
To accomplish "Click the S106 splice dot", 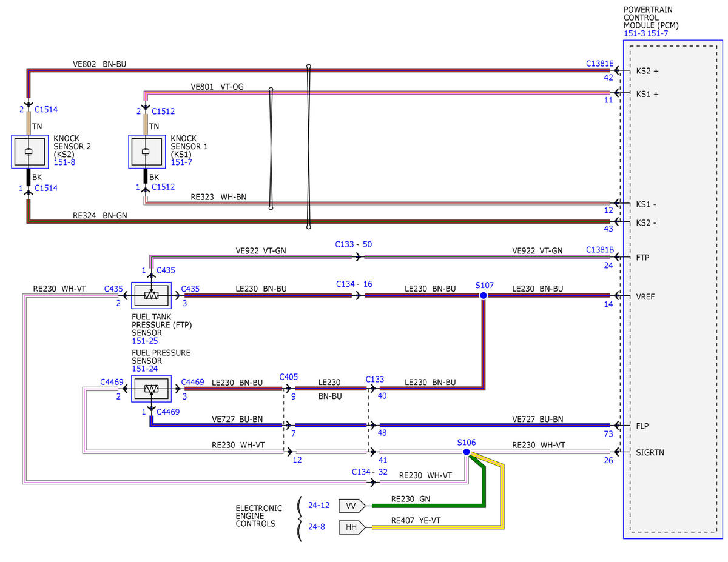I will (x=466, y=452).
